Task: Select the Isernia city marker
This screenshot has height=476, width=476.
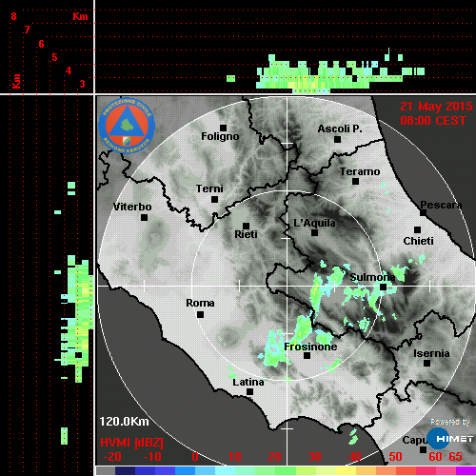Action: coord(427,363)
